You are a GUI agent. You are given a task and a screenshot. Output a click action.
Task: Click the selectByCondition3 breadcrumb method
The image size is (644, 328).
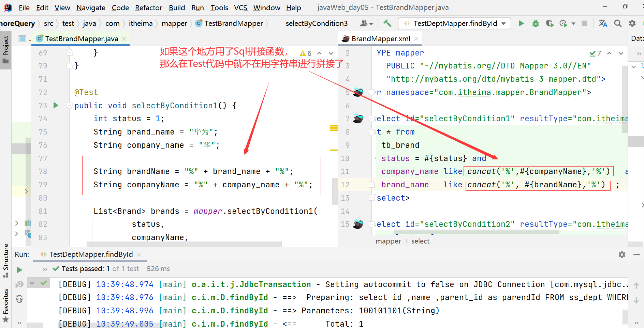tap(317, 23)
